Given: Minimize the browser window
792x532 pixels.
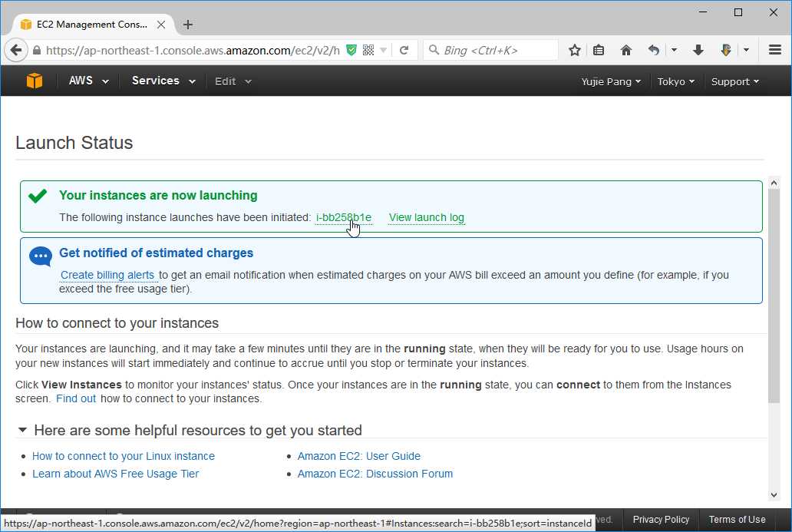Looking at the screenshot, I should 703,12.
